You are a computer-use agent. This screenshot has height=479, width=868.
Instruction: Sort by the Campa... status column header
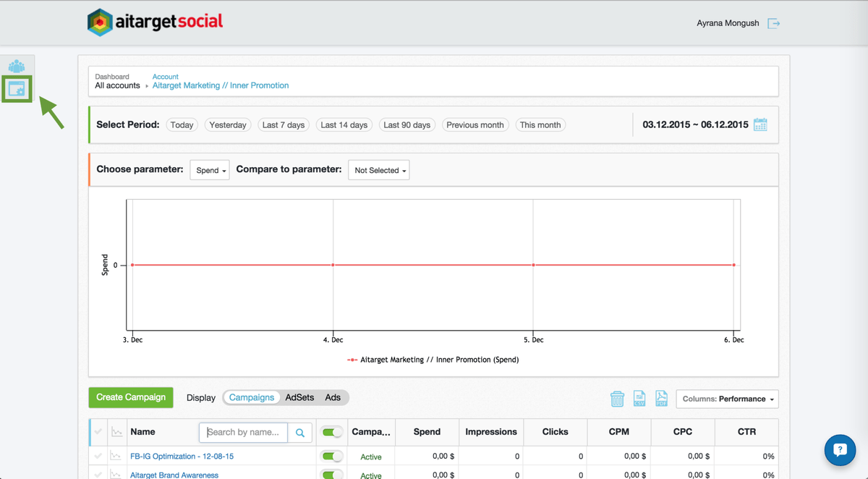click(371, 432)
